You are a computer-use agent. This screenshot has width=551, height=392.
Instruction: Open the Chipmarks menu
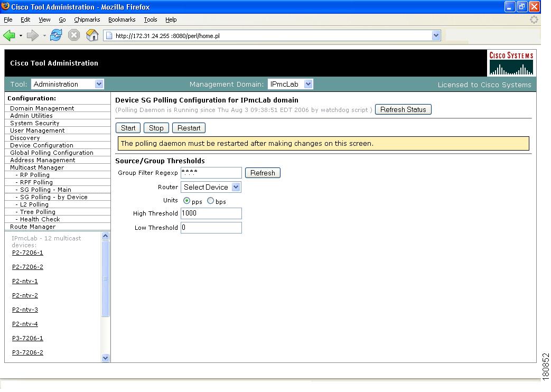(87, 20)
